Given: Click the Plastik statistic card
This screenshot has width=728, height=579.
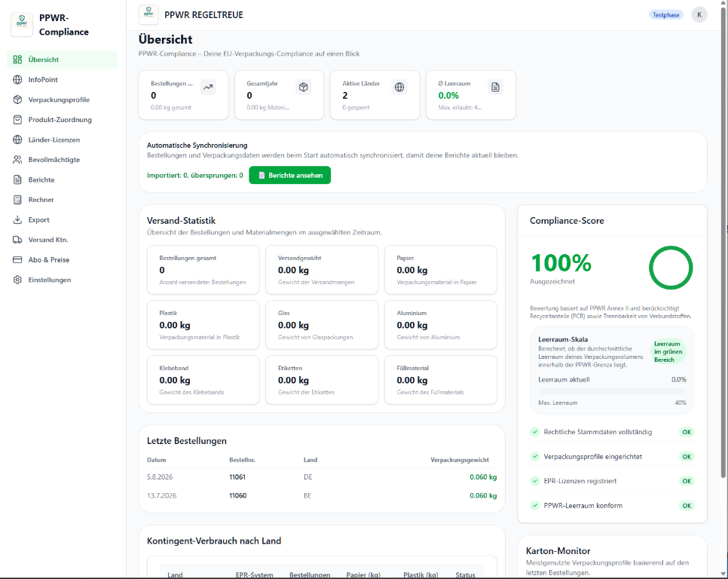Looking at the screenshot, I should tap(203, 324).
